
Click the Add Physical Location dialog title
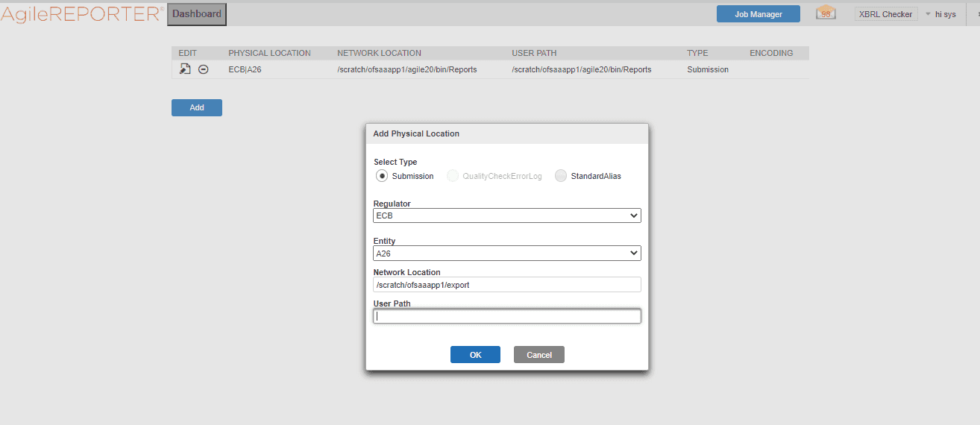pos(416,133)
